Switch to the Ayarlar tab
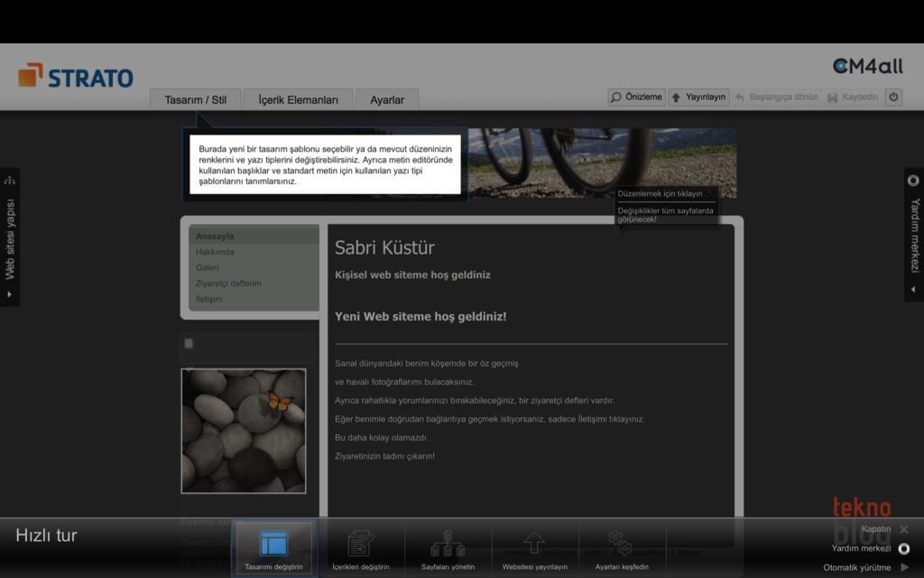This screenshot has height=578, width=924. click(x=387, y=100)
